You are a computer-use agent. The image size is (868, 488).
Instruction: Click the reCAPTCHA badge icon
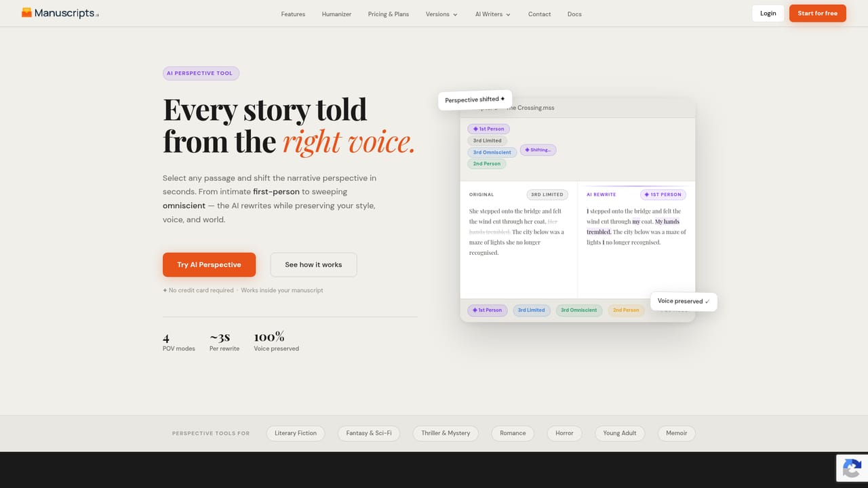852,468
